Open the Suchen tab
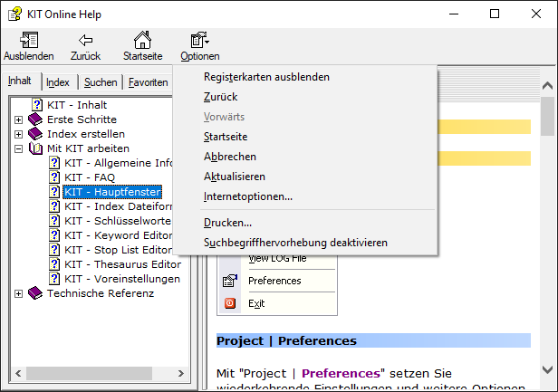The width and height of the screenshot is (558, 392). [101, 82]
